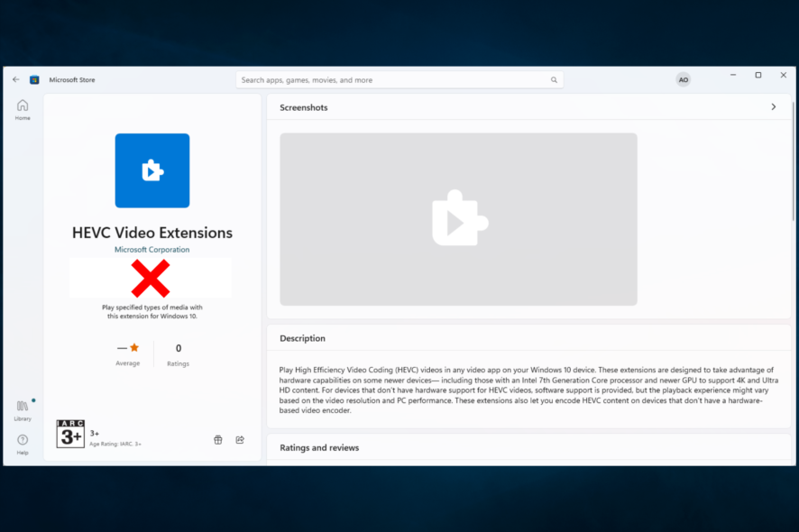Click the Average rating label

(127, 363)
